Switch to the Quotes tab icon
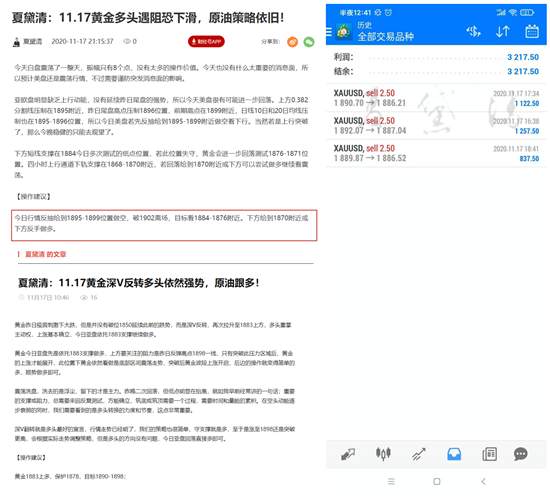Viewport: 550px width, 498px height. (348, 454)
